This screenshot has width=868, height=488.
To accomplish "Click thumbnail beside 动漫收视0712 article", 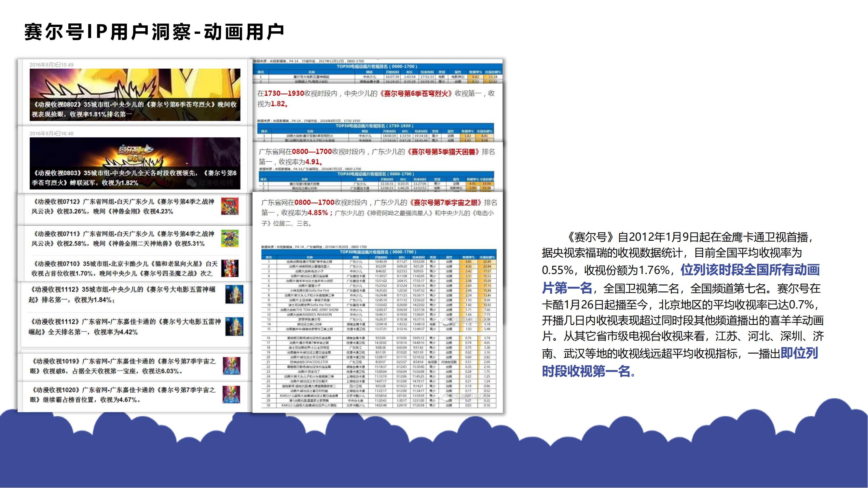I will coord(230,206).
